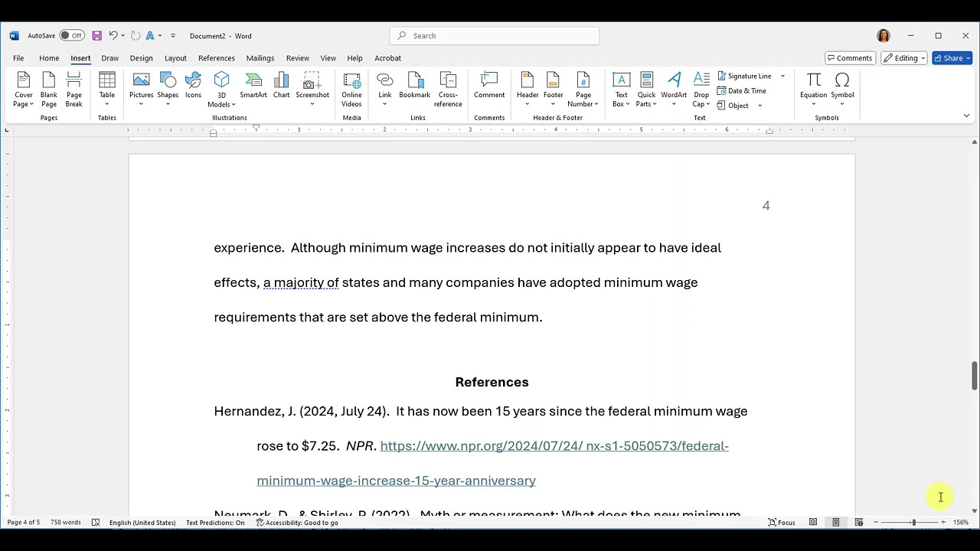This screenshot has width=980, height=551.
Task: Undo the last action
Action: click(113, 35)
